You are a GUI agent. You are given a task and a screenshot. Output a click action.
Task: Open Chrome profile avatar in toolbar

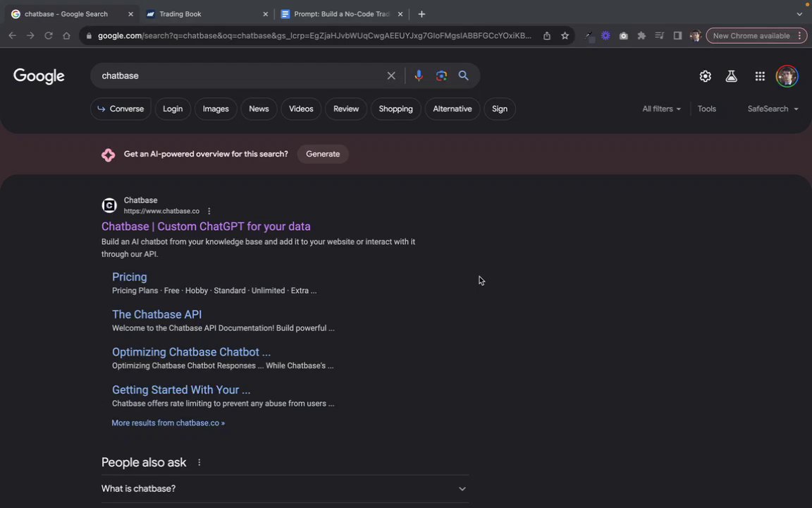click(696, 36)
